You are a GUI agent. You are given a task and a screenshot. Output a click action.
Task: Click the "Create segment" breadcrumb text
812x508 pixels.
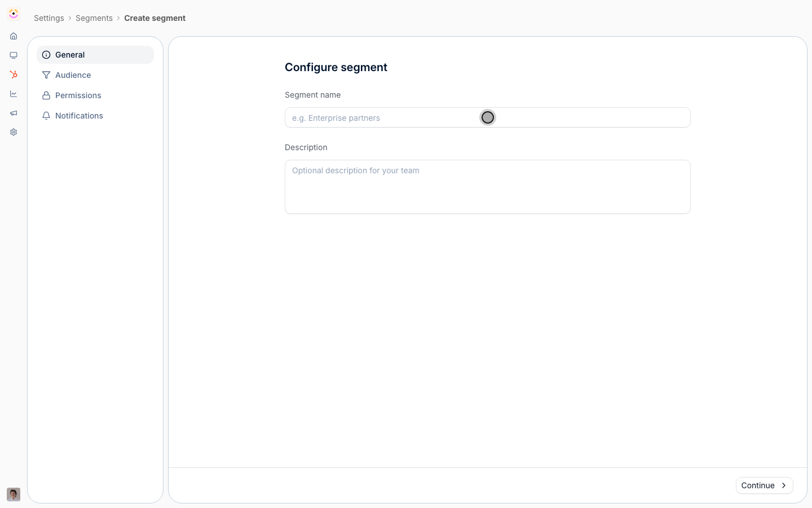point(155,18)
